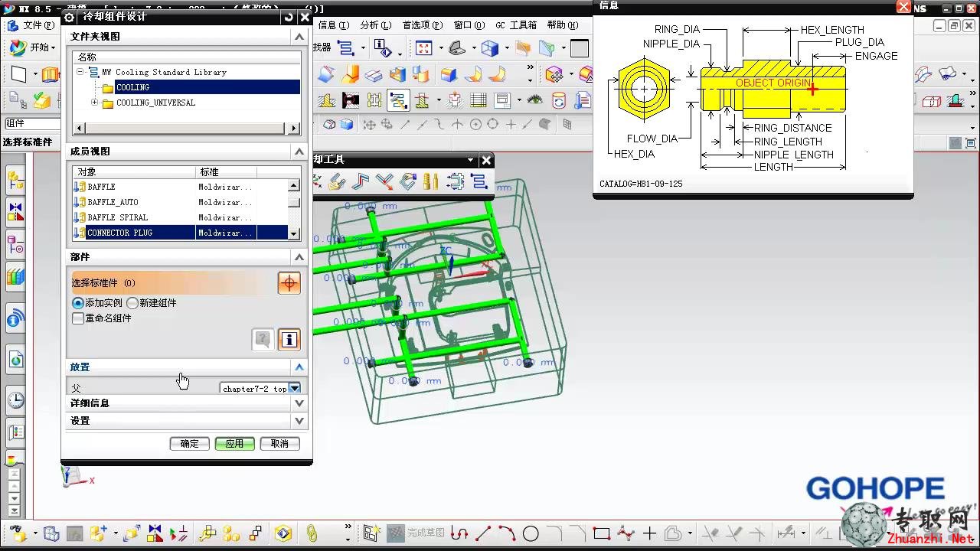This screenshot has height=551, width=980.
Task: Open the dialog settings gear icon
Action: [x=69, y=17]
